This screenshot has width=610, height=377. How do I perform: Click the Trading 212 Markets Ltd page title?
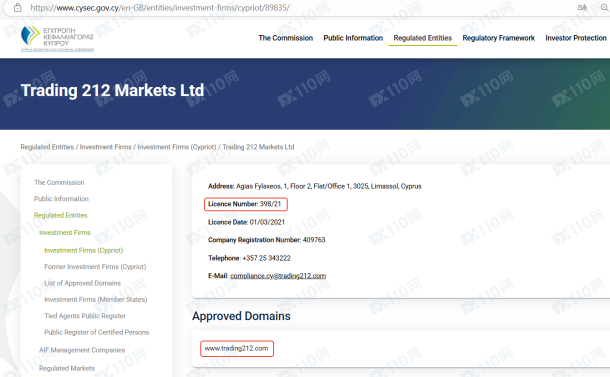click(112, 90)
